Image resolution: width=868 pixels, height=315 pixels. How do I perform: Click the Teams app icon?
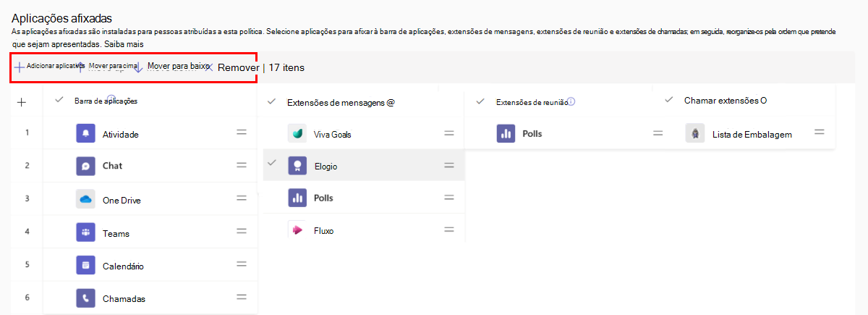tap(85, 233)
